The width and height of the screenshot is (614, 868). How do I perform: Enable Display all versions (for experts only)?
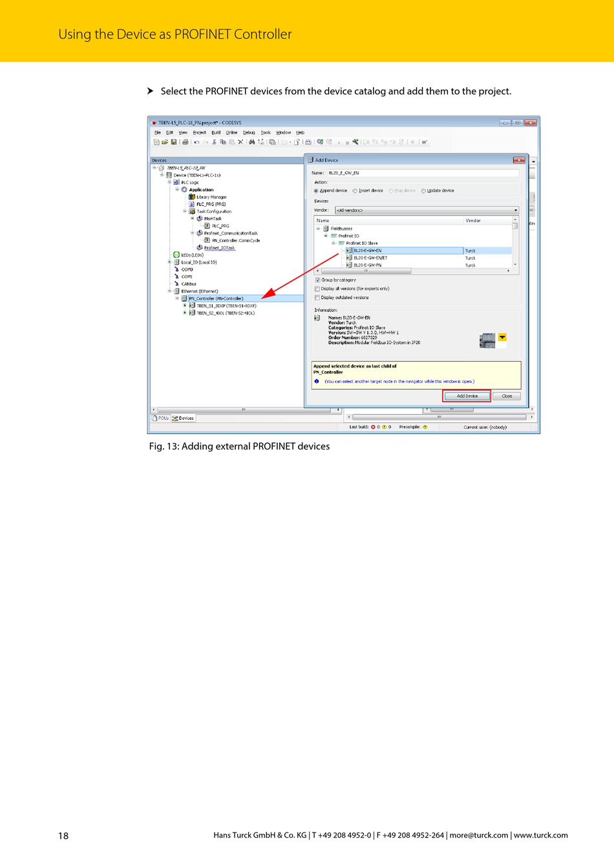pyautogui.click(x=317, y=289)
